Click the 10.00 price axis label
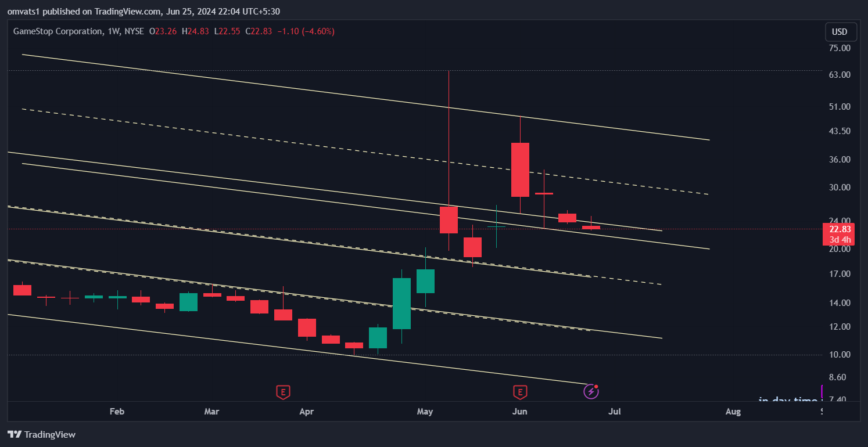Viewport: 868px width, 447px height. tap(840, 355)
